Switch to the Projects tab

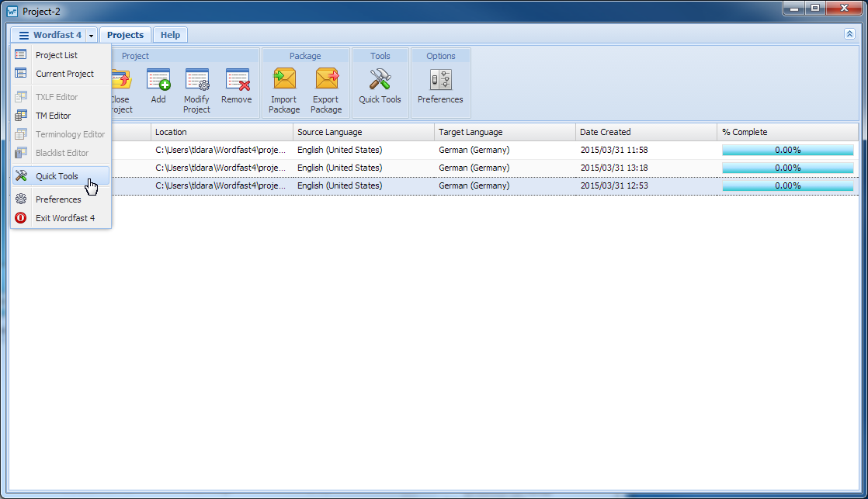pos(125,35)
